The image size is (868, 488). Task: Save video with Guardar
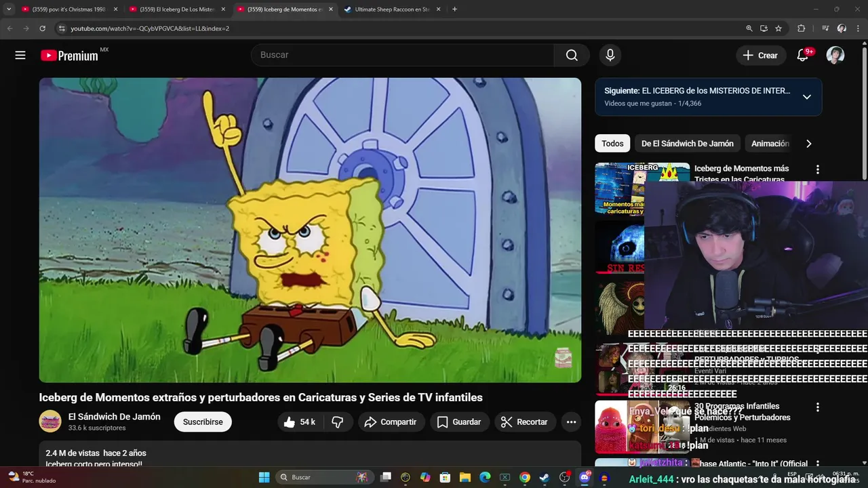pos(459,422)
